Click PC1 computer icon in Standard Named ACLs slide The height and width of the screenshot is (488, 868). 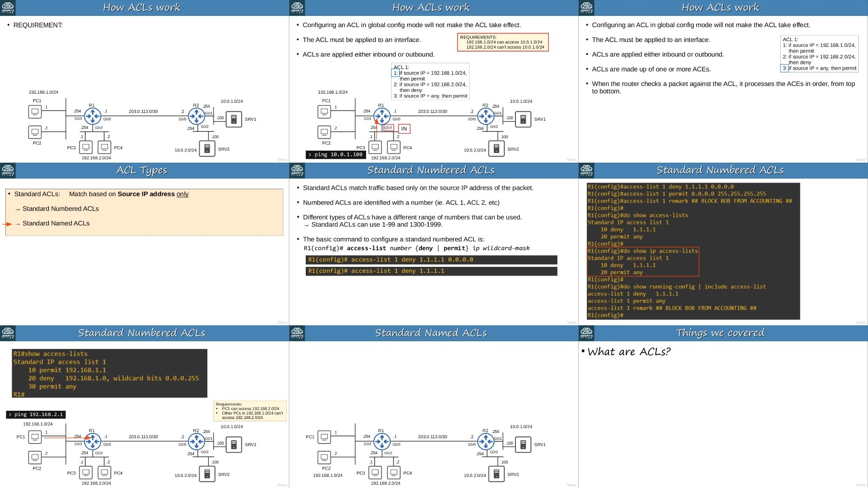(325, 437)
